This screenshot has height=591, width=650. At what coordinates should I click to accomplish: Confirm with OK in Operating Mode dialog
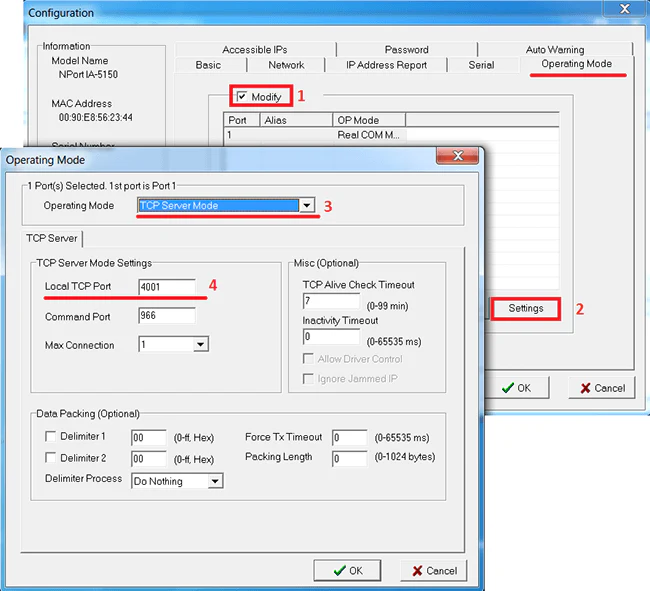pyautogui.click(x=347, y=571)
